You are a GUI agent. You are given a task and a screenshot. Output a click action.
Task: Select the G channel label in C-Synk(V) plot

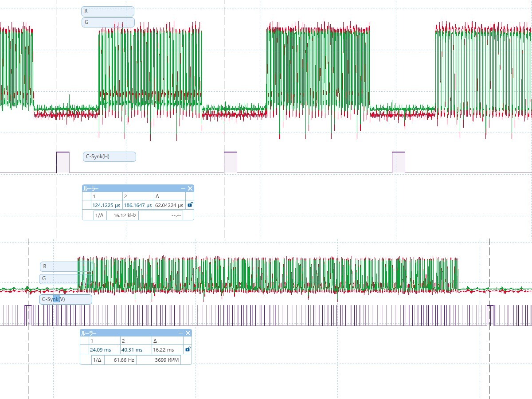(x=66, y=279)
